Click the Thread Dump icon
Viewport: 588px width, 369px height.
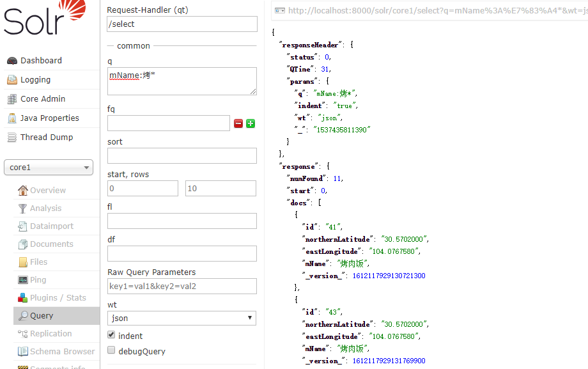(12, 137)
